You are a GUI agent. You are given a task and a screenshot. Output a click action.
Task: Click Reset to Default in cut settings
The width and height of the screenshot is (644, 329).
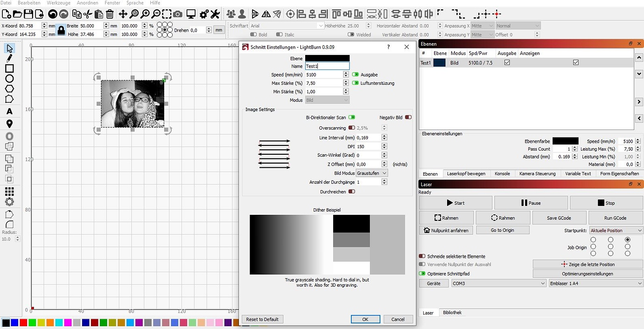[262, 319]
